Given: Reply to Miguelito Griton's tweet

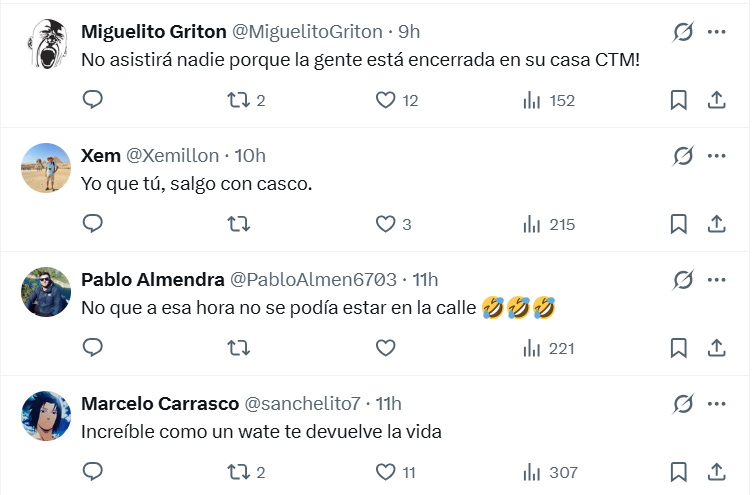Looking at the screenshot, I should [93, 100].
